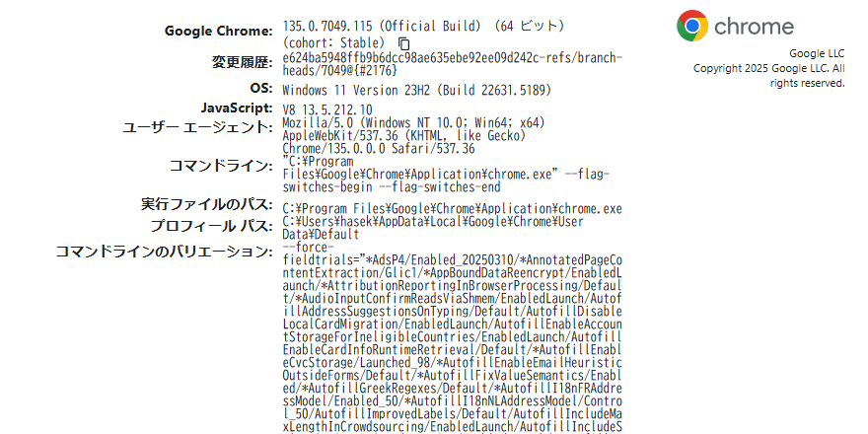Viewport: 868px width, 434px height.
Task: Click the 変更履歴: label
Action: click(243, 62)
